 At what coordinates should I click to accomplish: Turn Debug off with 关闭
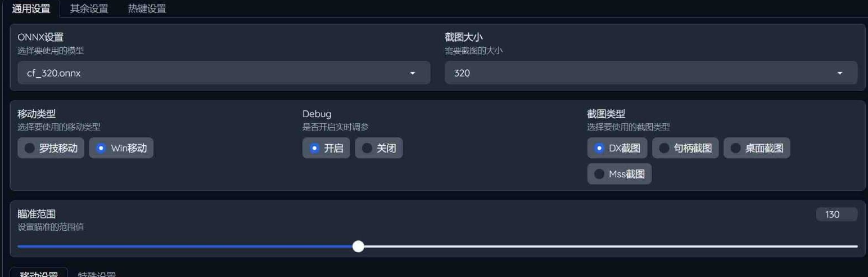(379, 148)
